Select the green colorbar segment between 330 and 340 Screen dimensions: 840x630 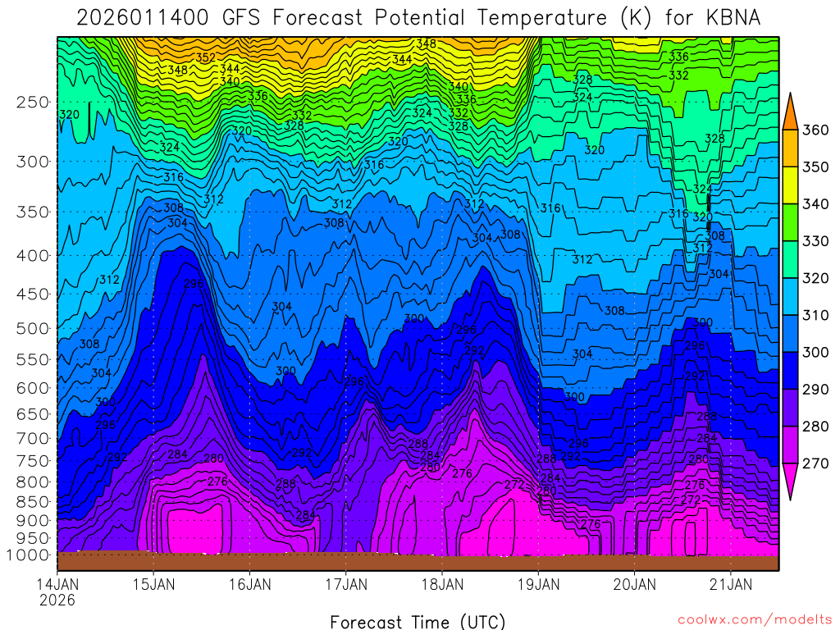[x=790, y=222]
